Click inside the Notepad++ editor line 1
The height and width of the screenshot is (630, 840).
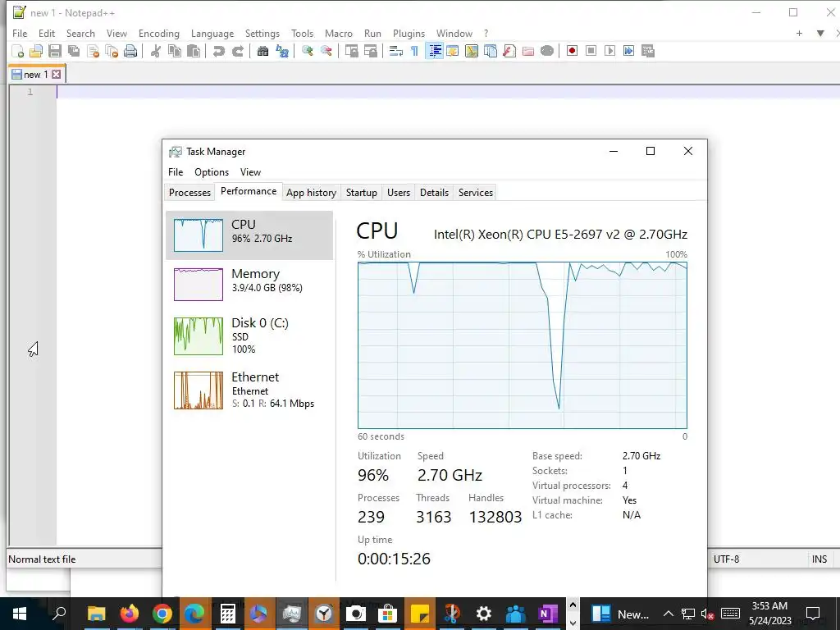[448, 92]
